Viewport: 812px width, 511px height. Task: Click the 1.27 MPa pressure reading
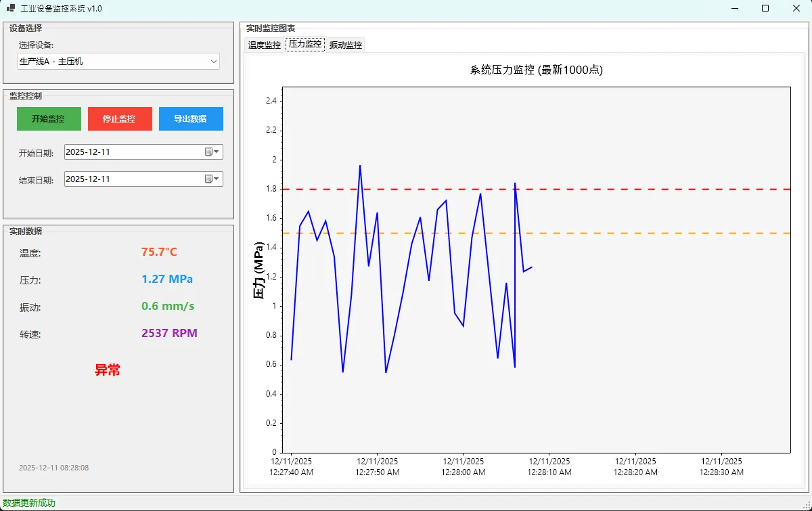pyautogui.click(x=167, y=279)
